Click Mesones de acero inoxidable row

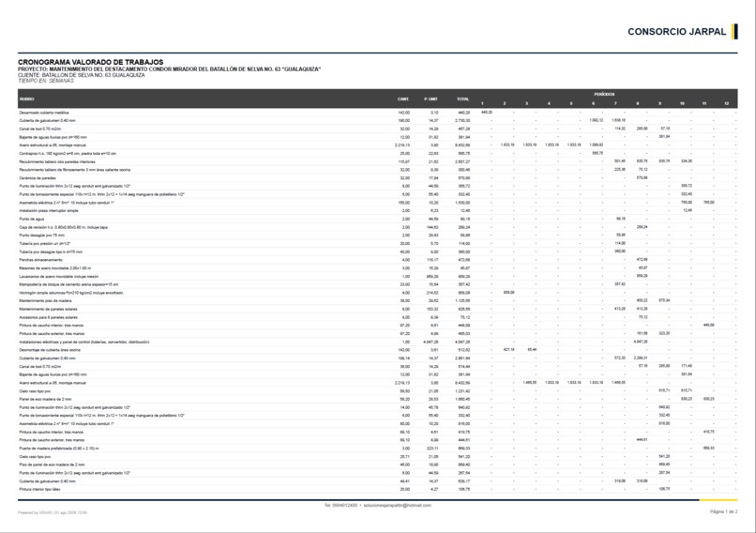[377, 268]
